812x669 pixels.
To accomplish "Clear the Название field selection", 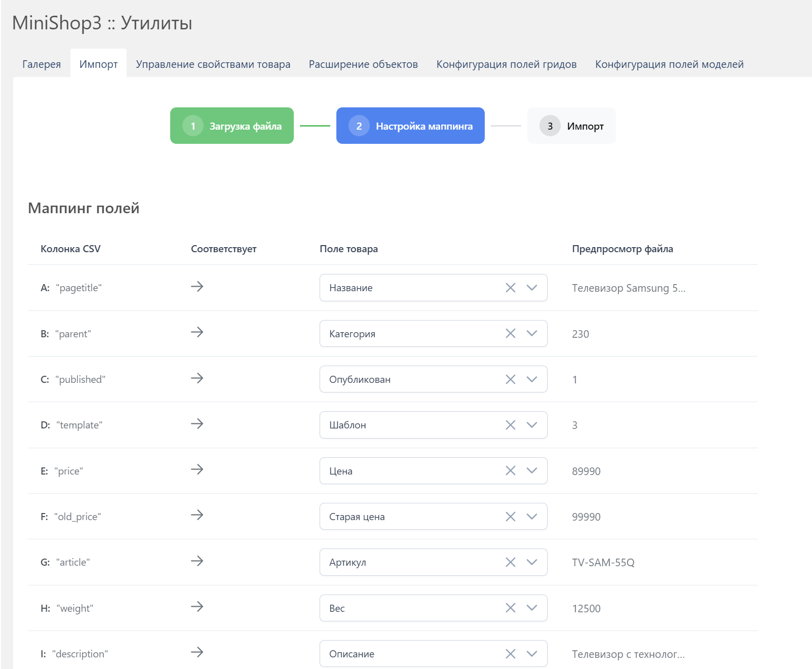I will point(510,288).
